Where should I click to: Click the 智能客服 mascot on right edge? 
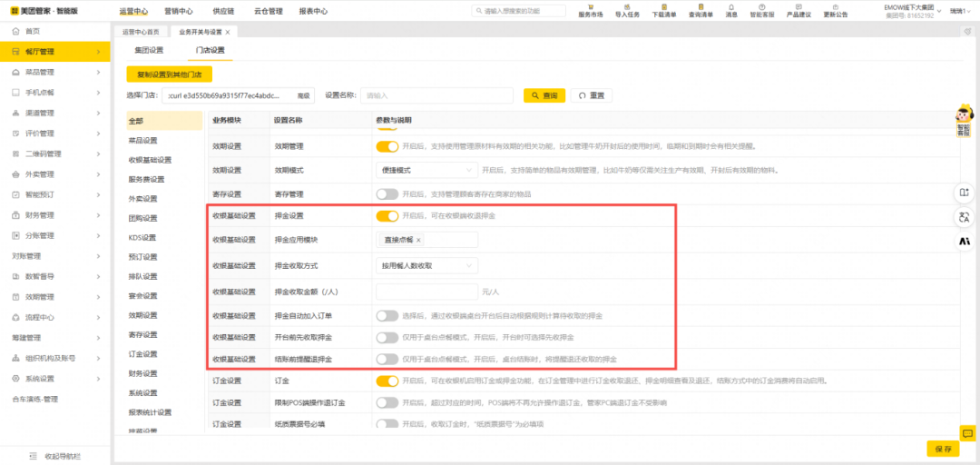[x=963, y=122]
